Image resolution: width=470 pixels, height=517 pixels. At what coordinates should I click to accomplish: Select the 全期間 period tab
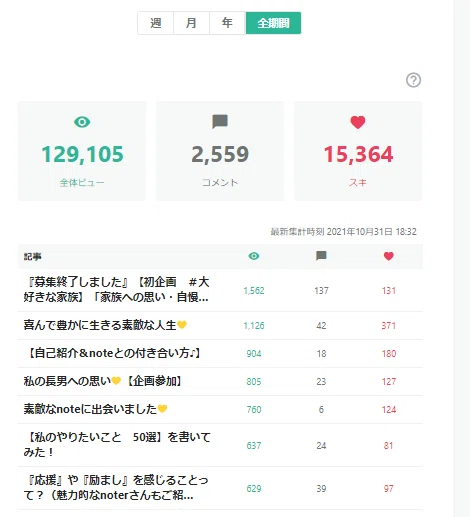(273, 23)
